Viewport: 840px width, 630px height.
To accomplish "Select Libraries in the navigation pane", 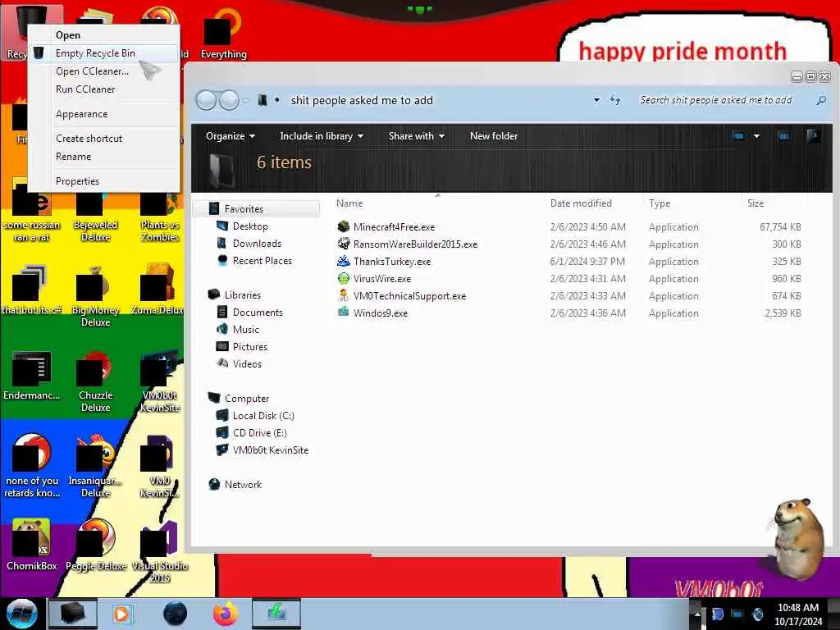I will [242, 295].
